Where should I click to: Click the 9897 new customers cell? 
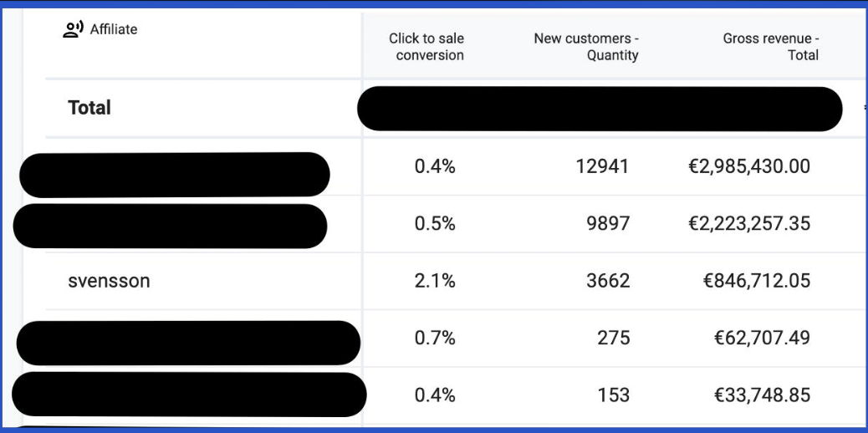pos(608,224)
